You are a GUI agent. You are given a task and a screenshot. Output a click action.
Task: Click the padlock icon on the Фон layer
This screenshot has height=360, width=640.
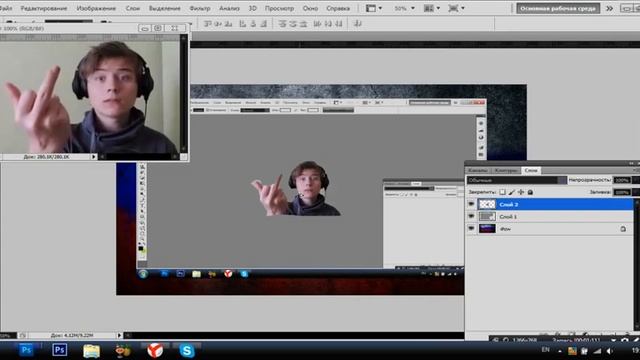tap(623, 229)
